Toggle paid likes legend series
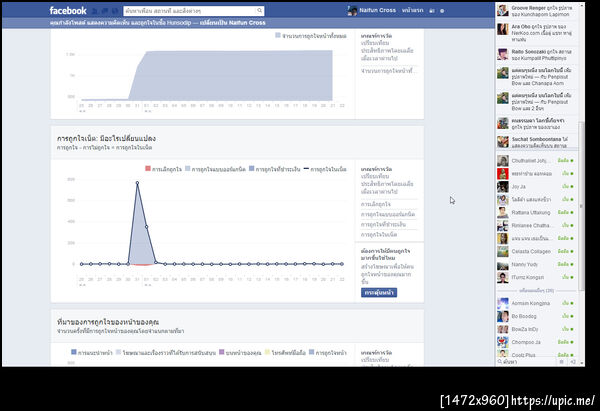 click(x=275, y=169)
